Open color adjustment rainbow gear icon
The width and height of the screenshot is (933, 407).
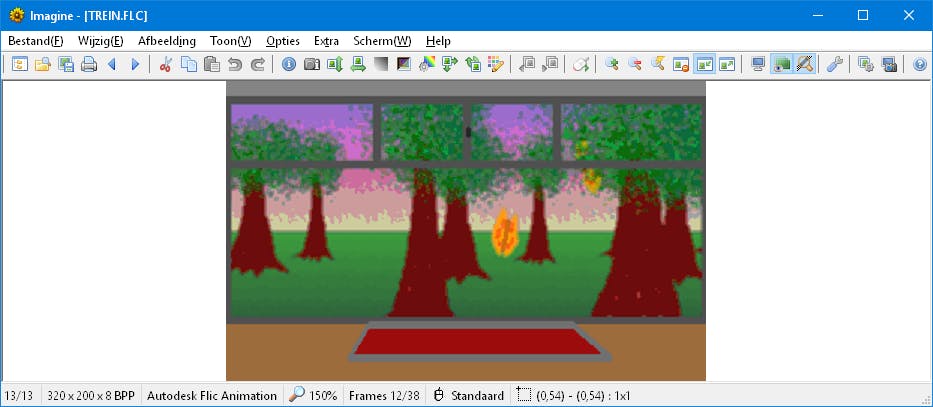click(x=427, y=64)
